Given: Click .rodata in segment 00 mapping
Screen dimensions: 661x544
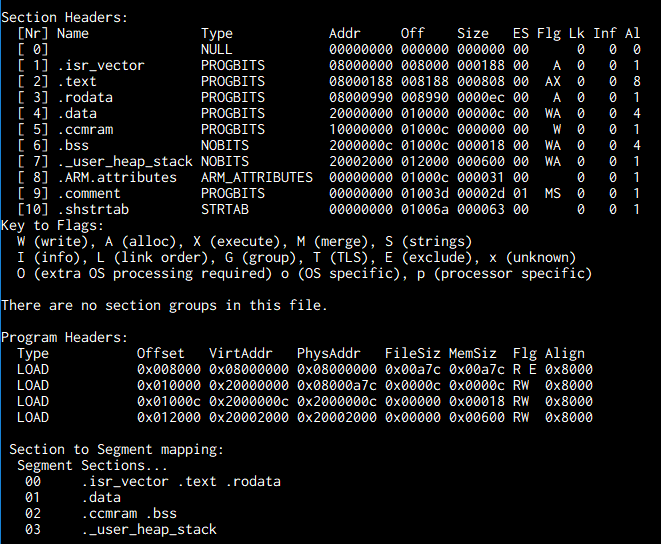Looking at the screenshot, I should point(253,482).
